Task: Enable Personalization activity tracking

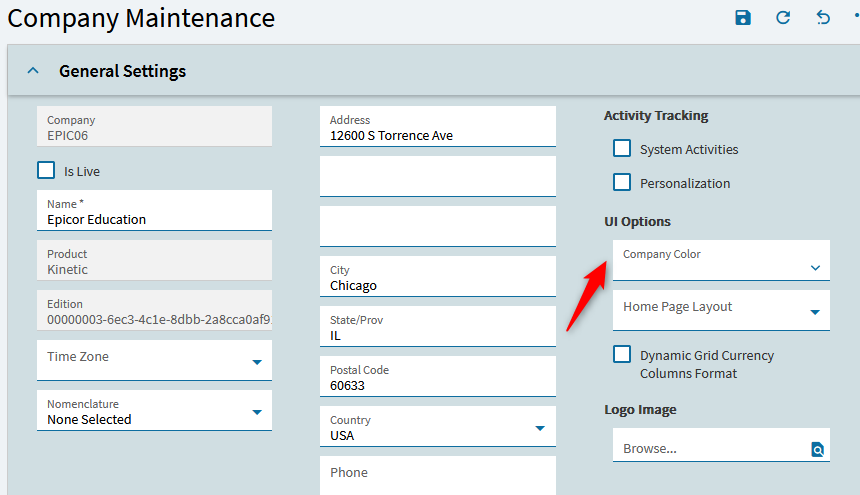Action: pos(622,182)
